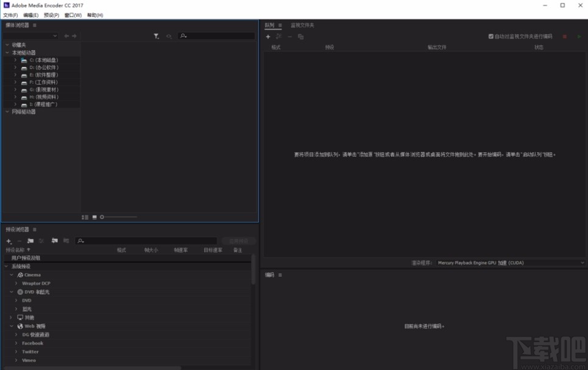Image resolution: width=588 pixels, height=370 pixels.
Task: Collapse the DVD 和蓝光 preset category
Action: point(12,292)
